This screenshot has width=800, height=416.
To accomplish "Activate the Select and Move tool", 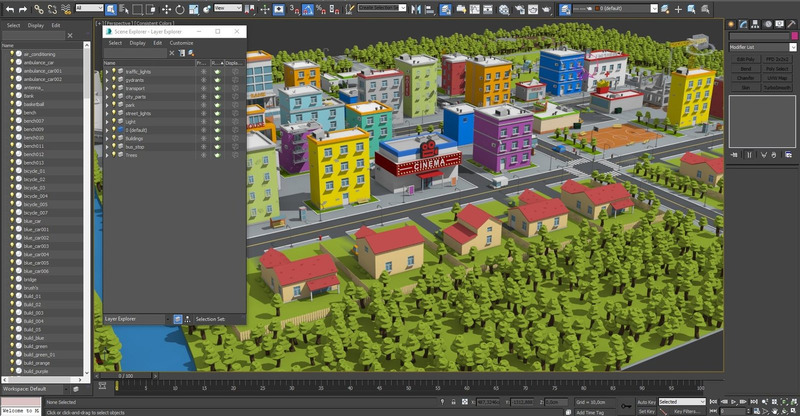I will click(166, 9).
